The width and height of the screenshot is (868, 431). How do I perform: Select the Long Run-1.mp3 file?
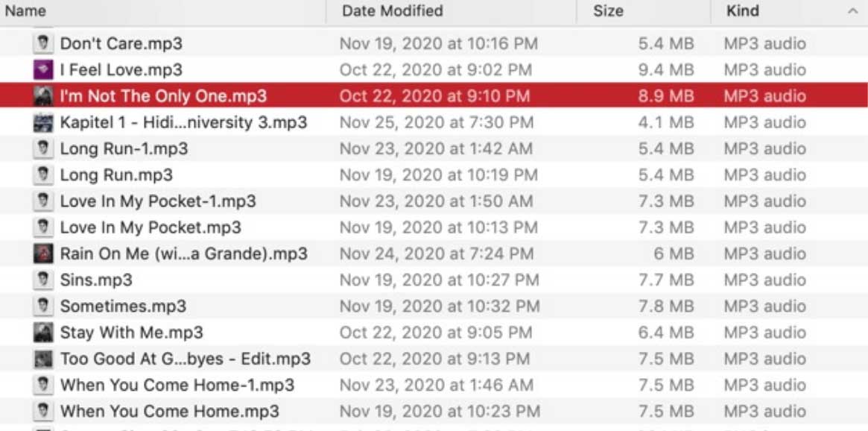tap(124, 148)
